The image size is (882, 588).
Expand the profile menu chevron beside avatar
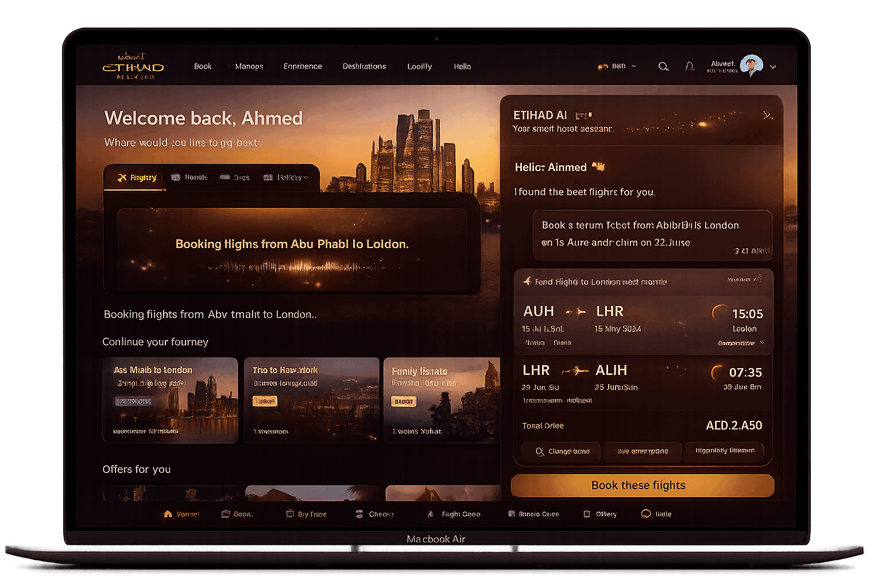(773, 67)
